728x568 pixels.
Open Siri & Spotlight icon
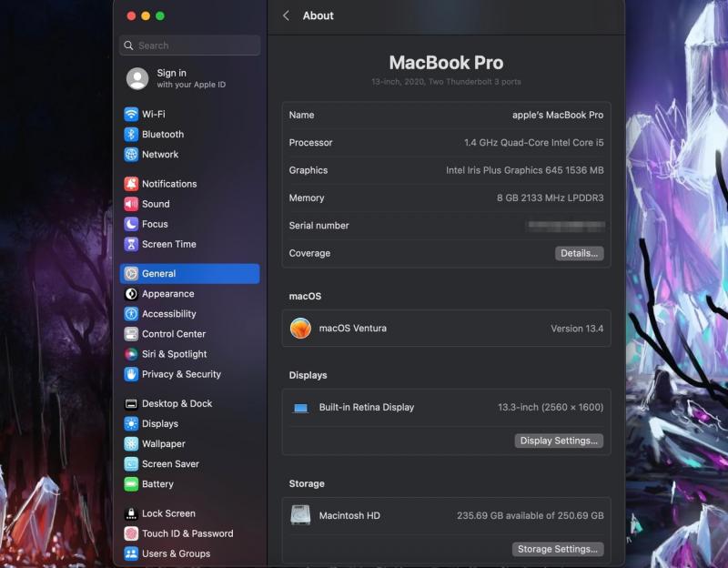131,354
